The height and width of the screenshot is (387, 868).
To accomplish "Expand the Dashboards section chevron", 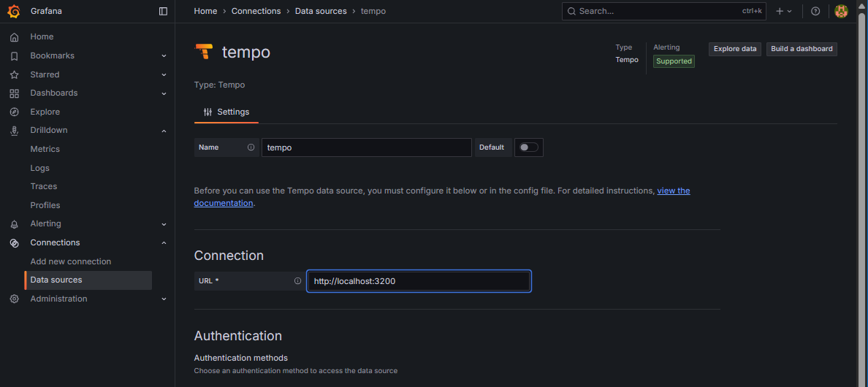I will pyautogui.click(x=164, y=93).
